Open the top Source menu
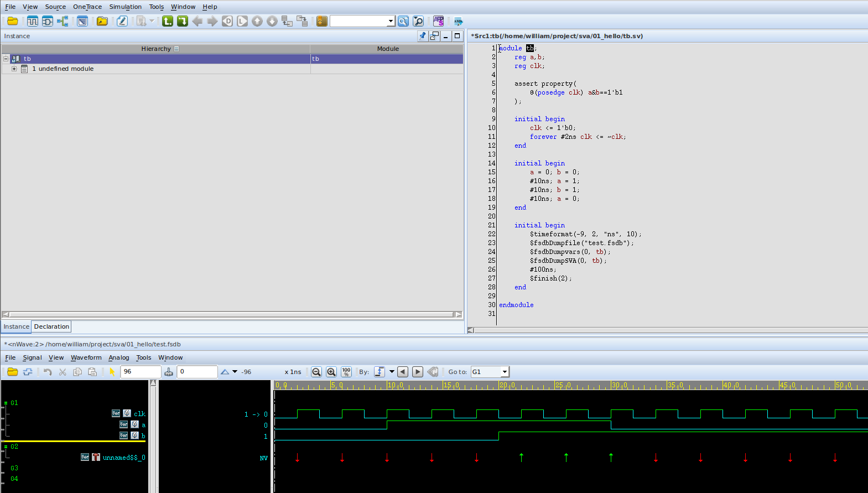The image size is (868, 493). click(x=55, y=7)
